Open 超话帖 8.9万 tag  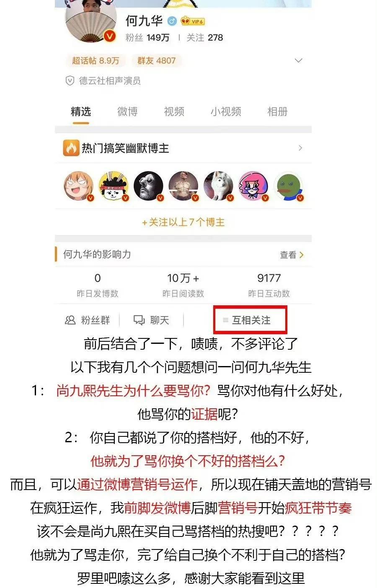[96, 61]
